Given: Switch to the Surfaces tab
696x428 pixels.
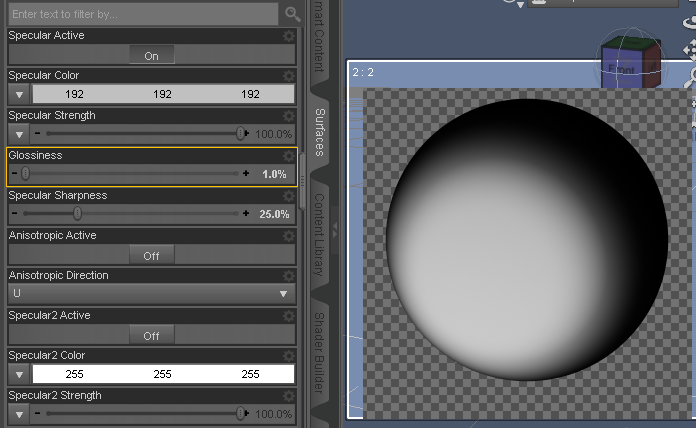Looking at the screenshot, I should [x=320, y=132].
